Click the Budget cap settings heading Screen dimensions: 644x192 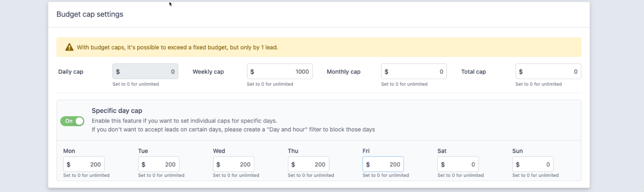coord(90,14)
